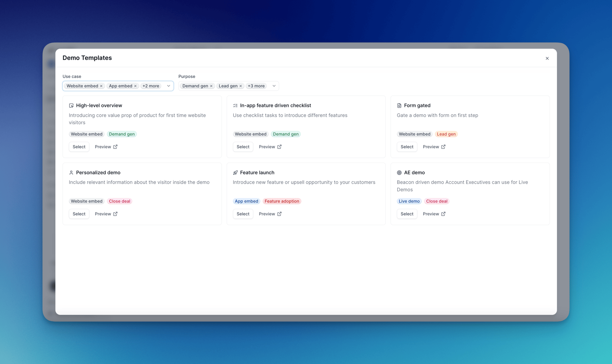Expand the Purpose dropdown chevron
612x364 pixels.
274,86
